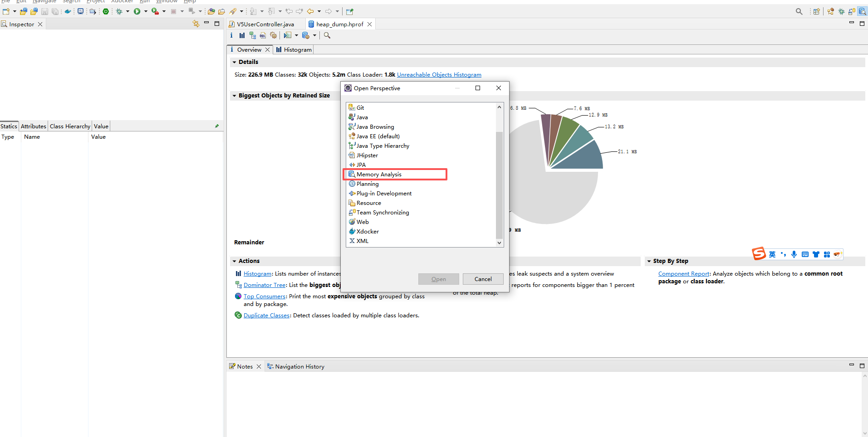Click the Find magnifier in heap toolbar
The height and width of the screenshot is (437, 868).
[x=327, y=35]
